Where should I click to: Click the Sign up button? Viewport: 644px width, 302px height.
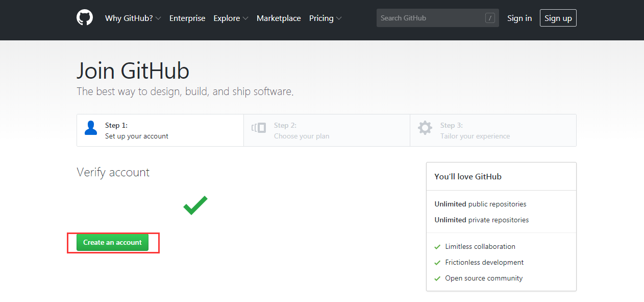pos(558,18)
